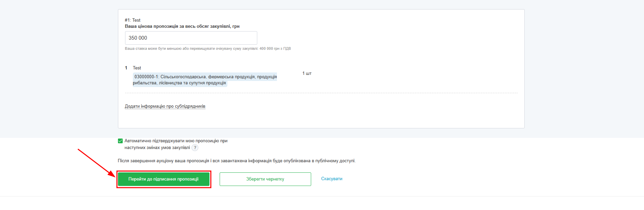Select the 'Test' item name in row 1
Viewport: 644px width, 210px height.
pyautogui.click(x=137, y=68)
